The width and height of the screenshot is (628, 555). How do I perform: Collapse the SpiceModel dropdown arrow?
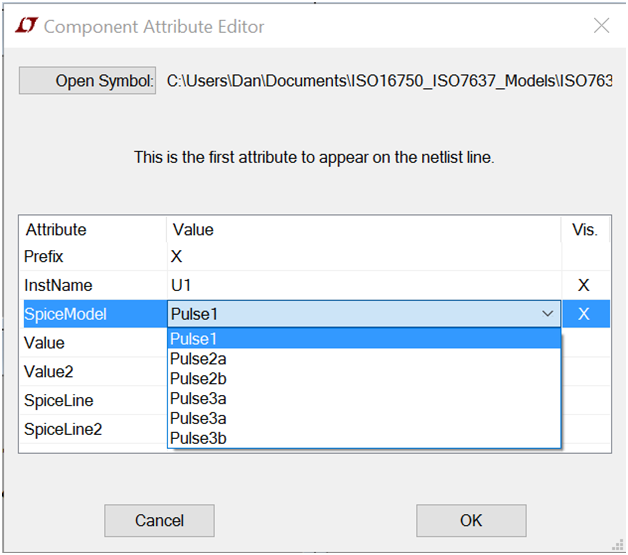click(x=547, y=314)
